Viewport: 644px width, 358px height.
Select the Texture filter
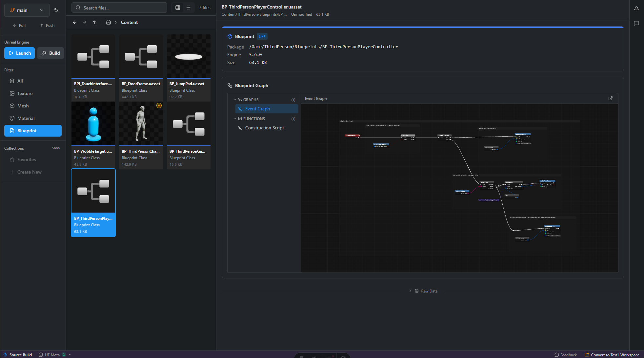pyautogui.click(x=25, y=93)
